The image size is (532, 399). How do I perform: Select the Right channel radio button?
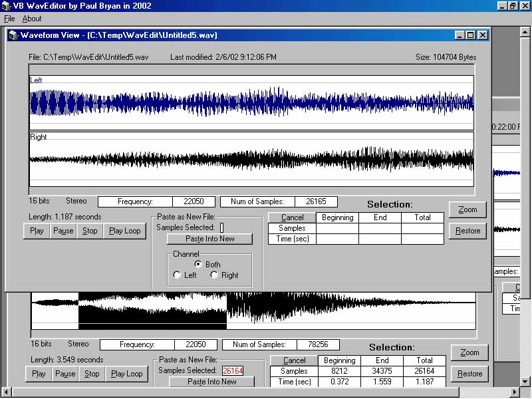click(x=214, y=275)
